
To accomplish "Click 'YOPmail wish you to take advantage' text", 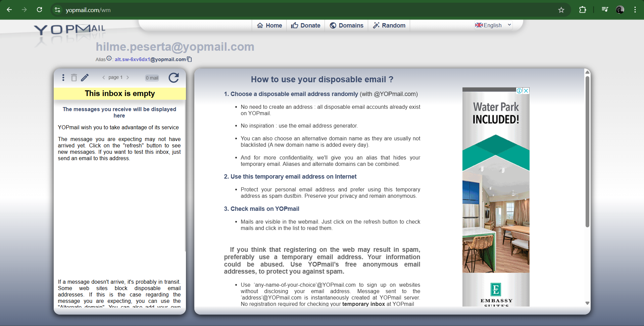I will tap(118, 128).
